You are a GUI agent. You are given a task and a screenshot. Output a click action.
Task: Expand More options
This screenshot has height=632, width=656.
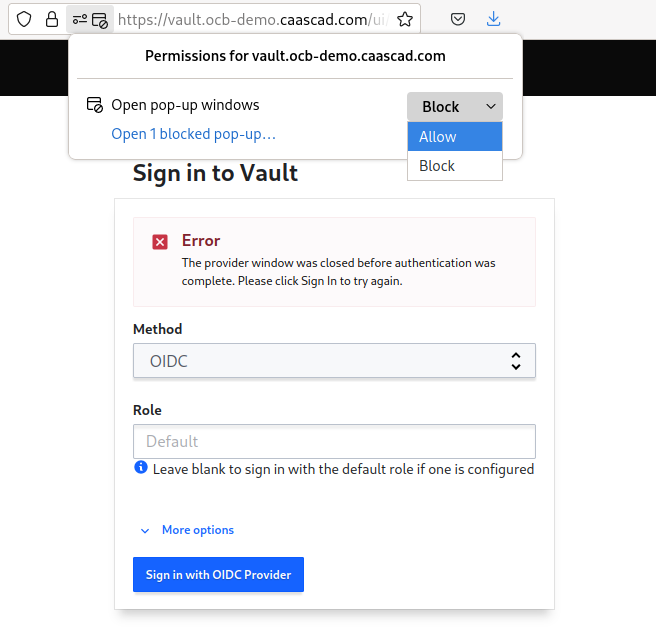pos(197,530)
